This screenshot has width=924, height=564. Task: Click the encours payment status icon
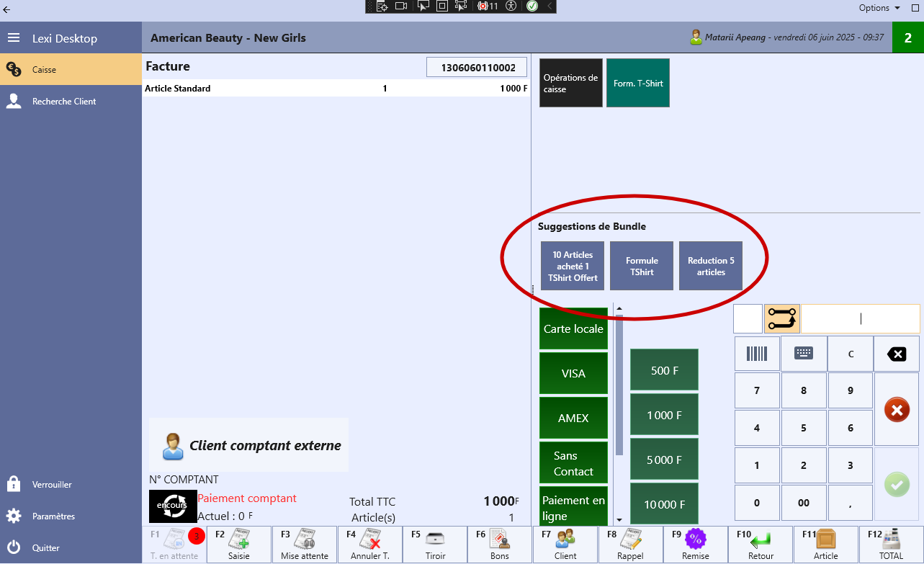point(173,506)
